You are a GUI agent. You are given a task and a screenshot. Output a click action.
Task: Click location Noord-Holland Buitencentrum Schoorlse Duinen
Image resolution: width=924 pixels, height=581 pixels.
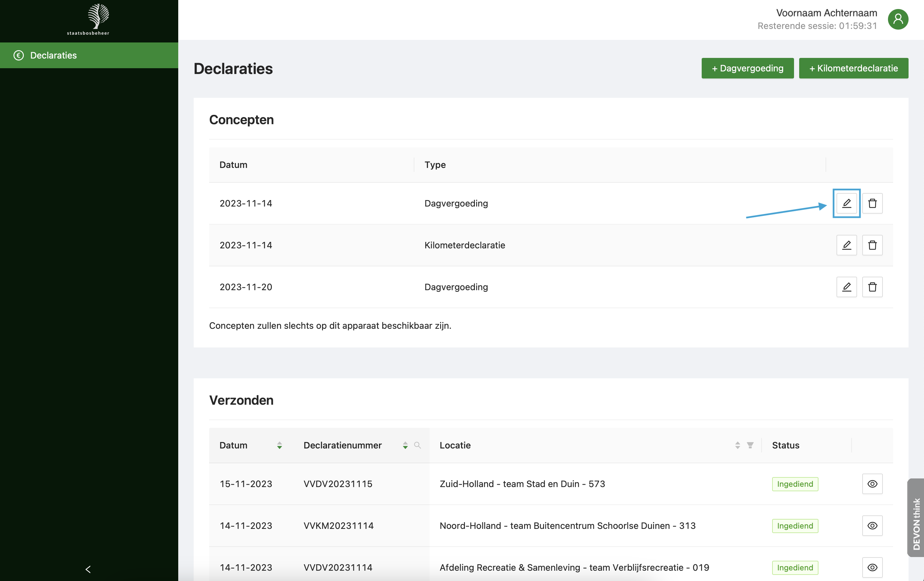coord(568,525)
